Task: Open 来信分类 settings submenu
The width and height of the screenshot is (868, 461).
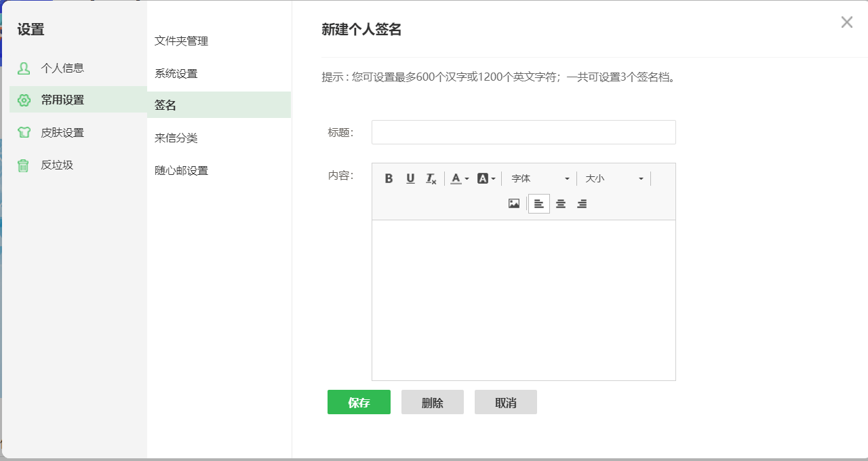Action: [x=176, y=138]
